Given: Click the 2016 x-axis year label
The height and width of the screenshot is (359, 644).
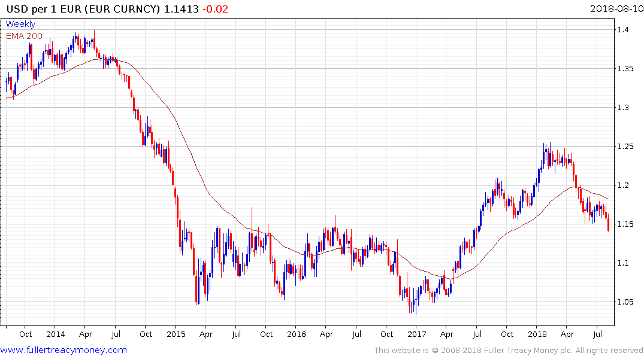Looking at the screenshot, I should pos(297,334).
